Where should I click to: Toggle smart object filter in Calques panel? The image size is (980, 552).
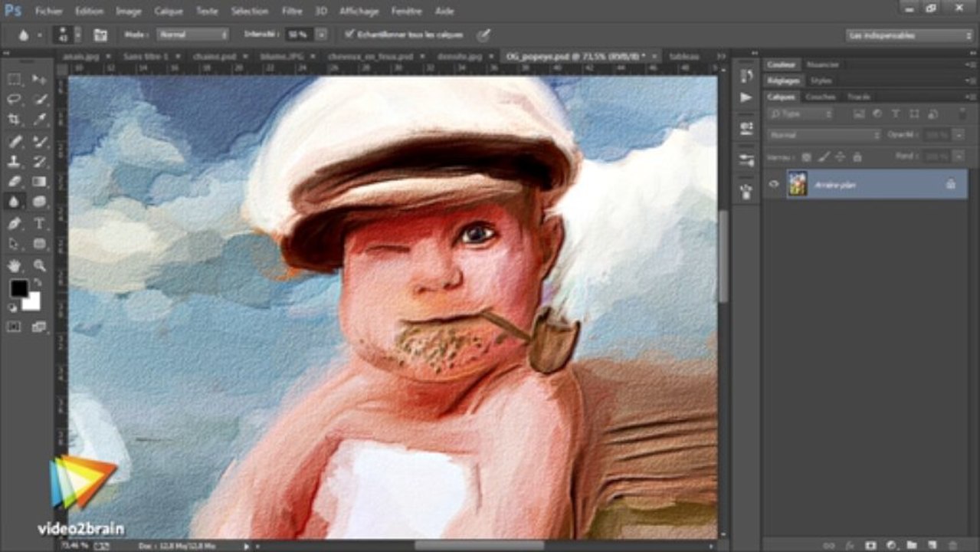pos(932,113)
